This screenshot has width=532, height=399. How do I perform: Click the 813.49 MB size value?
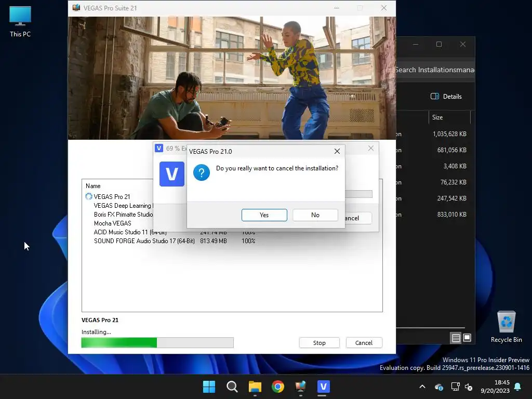pos(214,241)
